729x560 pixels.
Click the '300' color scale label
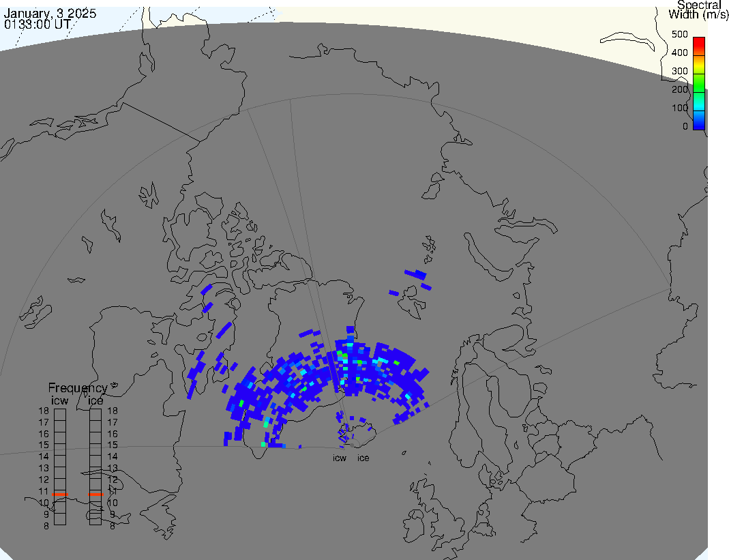tap(679, 71)
